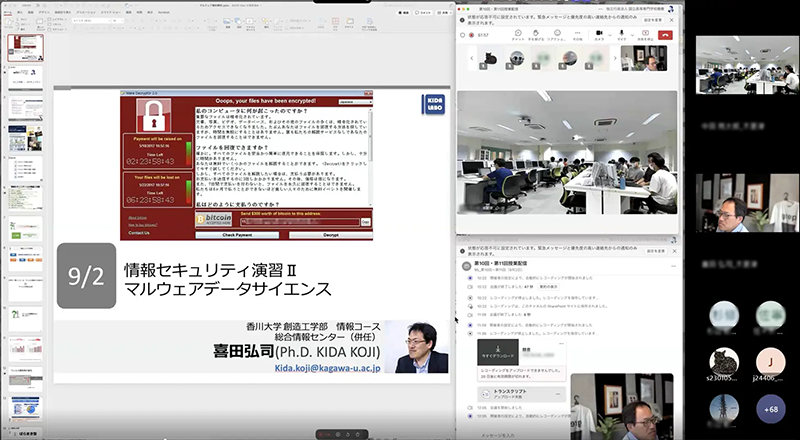800x440 pixels.
Task: Click the トランスクリプト card
Action: click(x=521, y=394)
